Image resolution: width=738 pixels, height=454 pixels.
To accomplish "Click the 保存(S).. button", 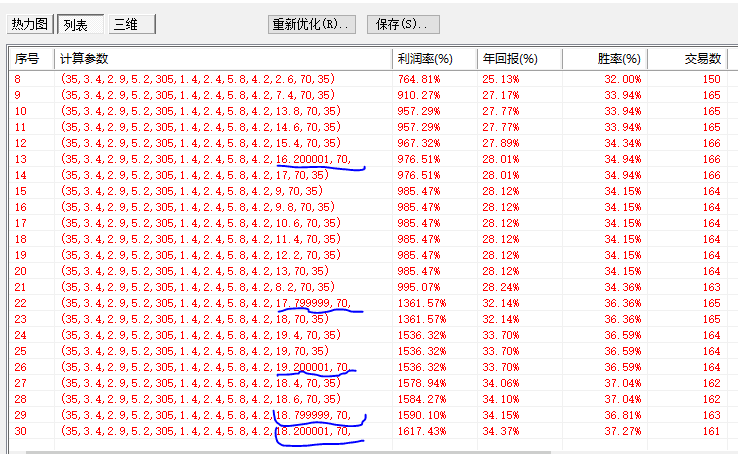I will tap(403, 24).
